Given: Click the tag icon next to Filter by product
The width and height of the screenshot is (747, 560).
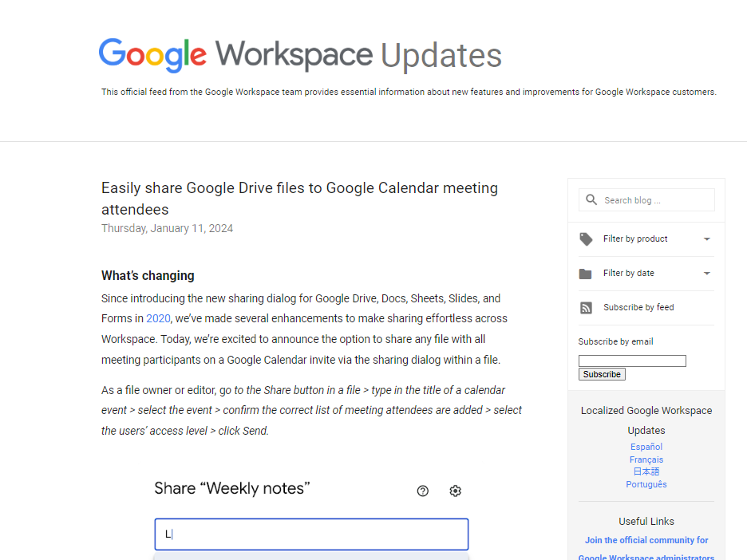Looking at the screenshot, I should click(x=585, y=239).
